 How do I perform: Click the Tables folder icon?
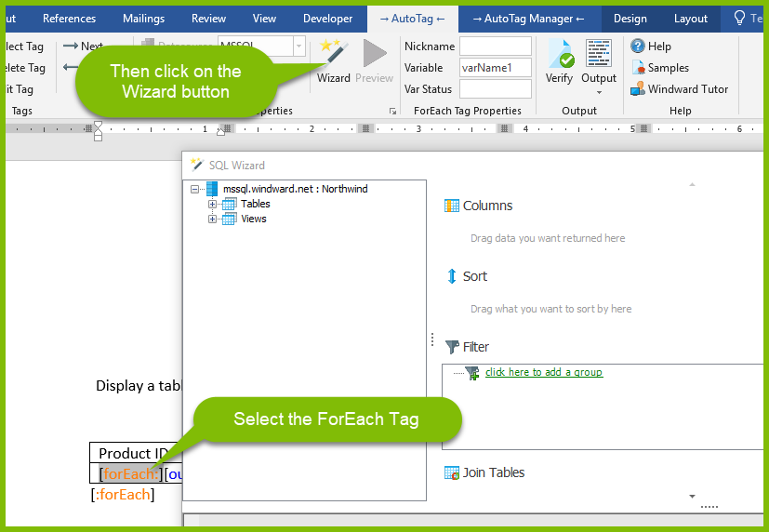229,204
